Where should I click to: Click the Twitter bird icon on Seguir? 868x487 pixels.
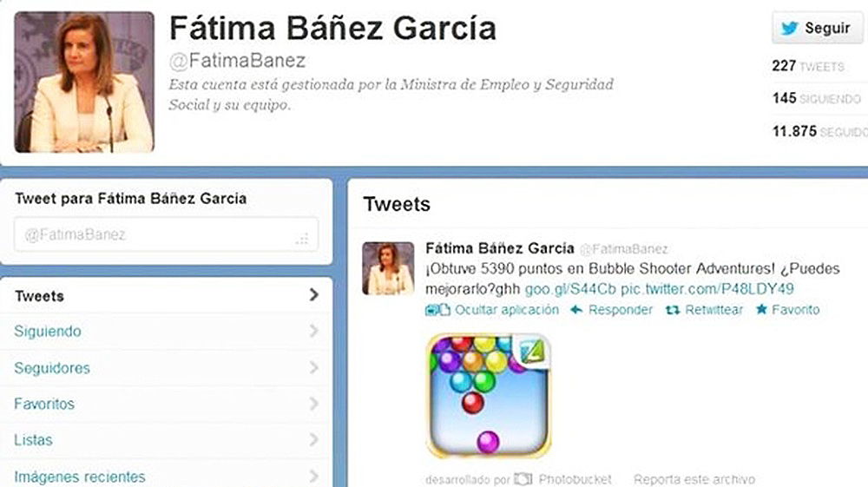(x=790, y=29)
